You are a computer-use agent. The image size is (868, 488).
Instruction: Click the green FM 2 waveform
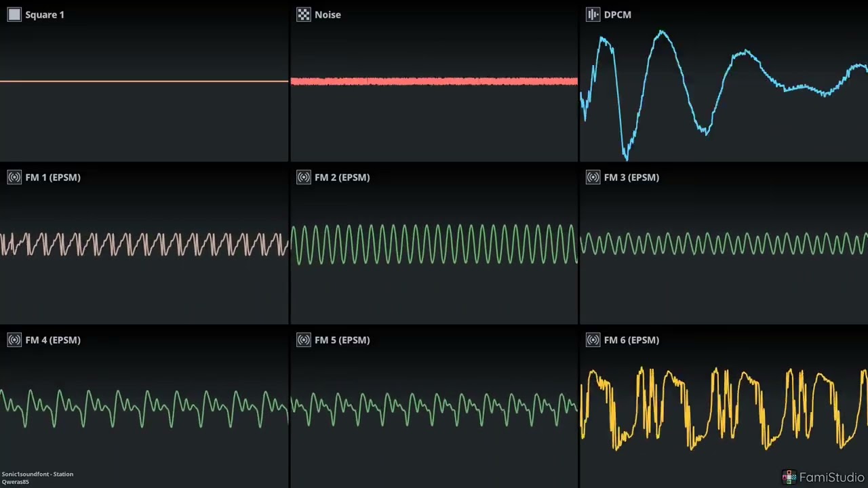434,244
